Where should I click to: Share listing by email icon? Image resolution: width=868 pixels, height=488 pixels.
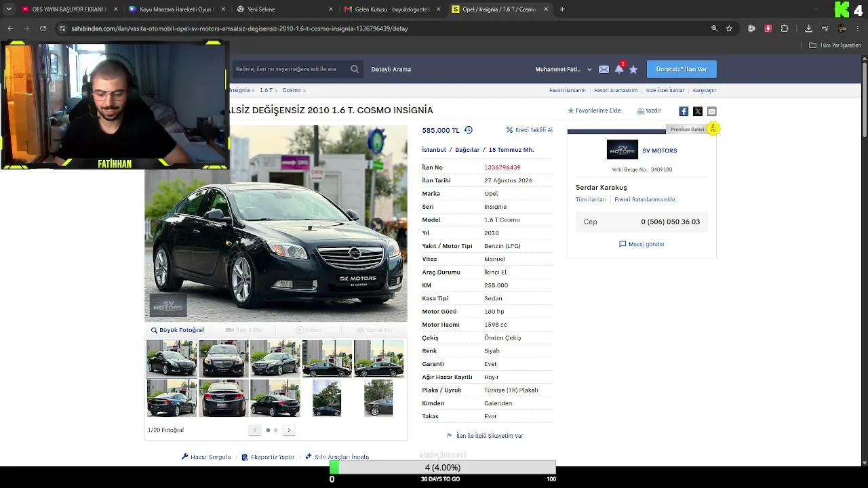711,111
